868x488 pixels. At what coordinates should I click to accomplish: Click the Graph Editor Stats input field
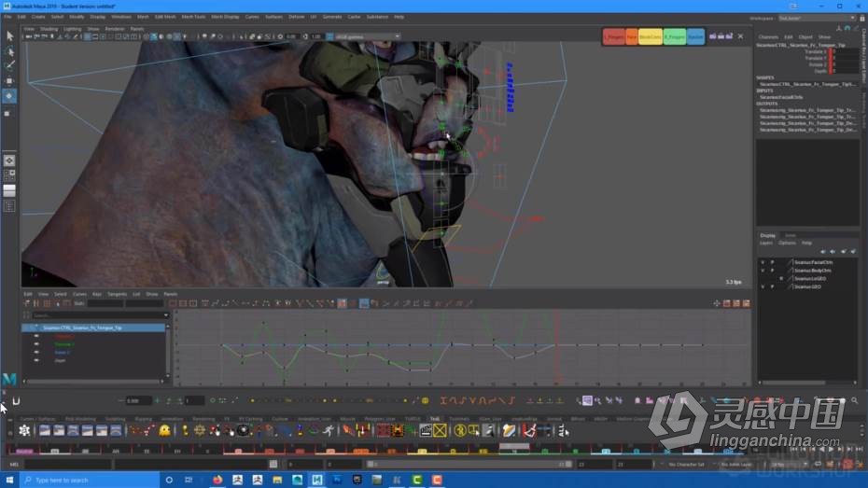point(105,303)
